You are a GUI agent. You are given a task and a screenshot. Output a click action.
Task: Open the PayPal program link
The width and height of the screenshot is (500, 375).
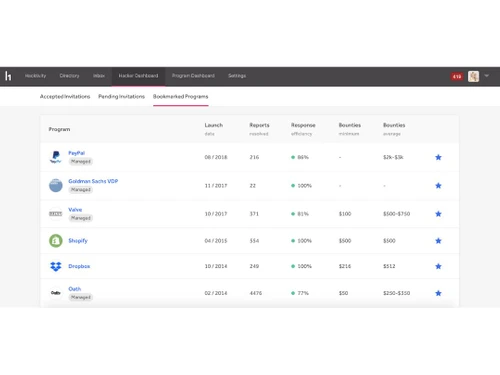(x=76, y=153)
